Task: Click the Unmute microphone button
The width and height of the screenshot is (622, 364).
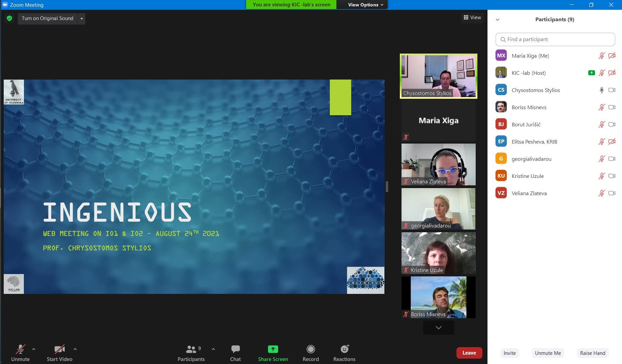Action: click(20, 353)
